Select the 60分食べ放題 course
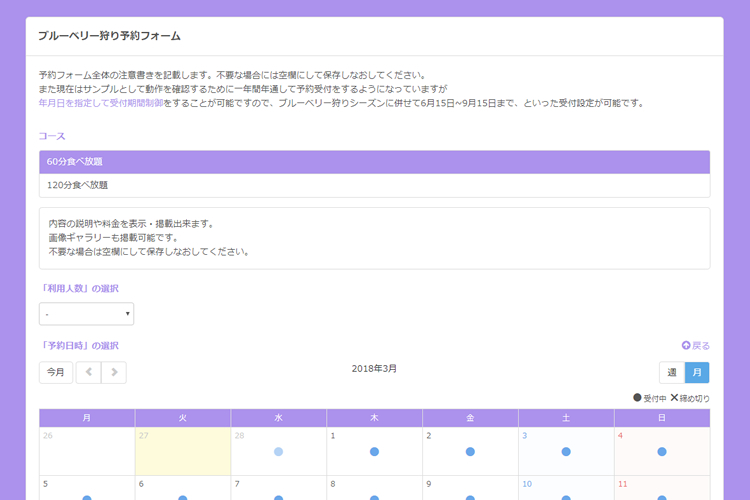Image resolution: width=750 pixels, height=500 pixels. tap(374, 162)
